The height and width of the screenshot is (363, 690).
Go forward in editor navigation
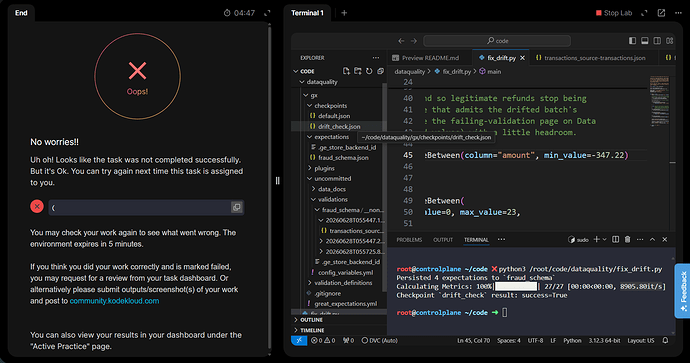click(414, 41)
